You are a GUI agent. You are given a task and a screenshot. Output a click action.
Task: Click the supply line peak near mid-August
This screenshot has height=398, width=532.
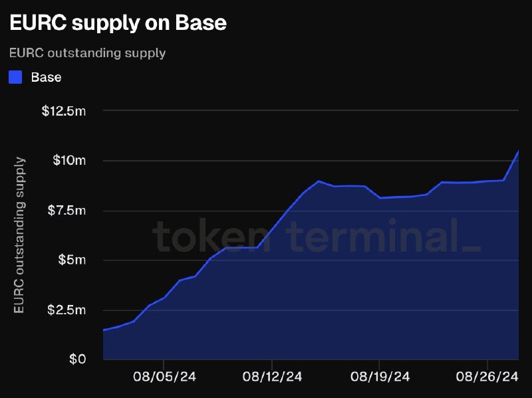point(318,181)
